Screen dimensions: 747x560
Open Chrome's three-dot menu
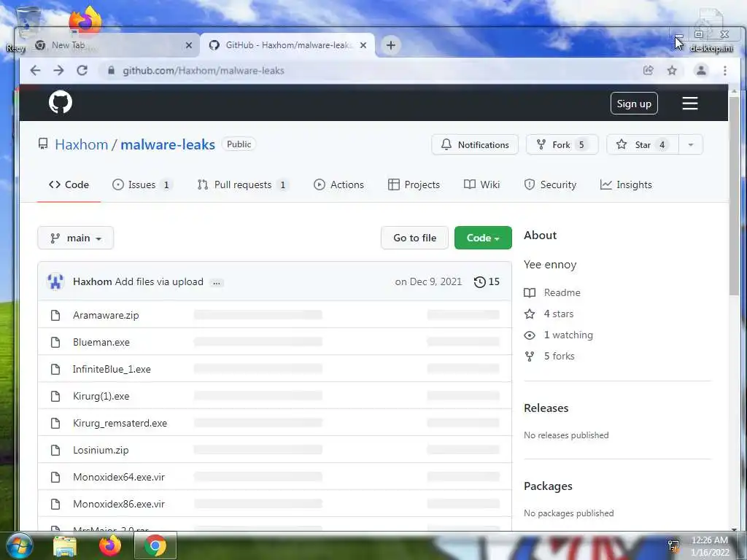pos(724,71)
